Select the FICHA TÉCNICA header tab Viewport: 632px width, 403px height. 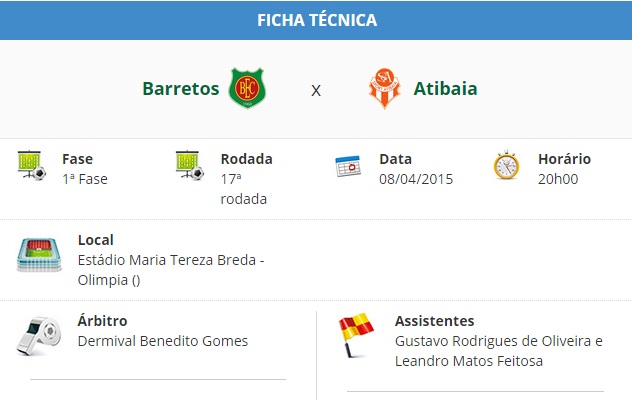coord(316,20)
